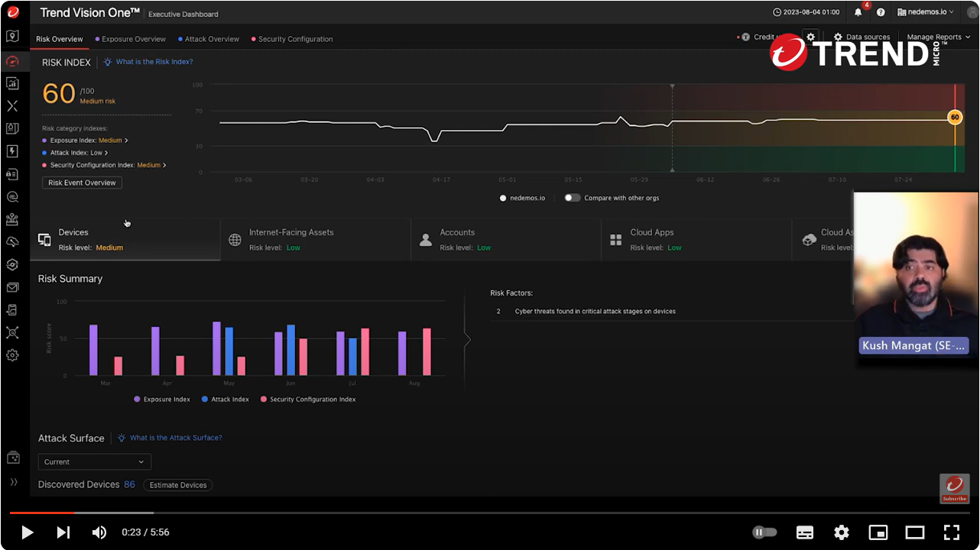This screenshot has height=550, width=980.
Task: Expand the Manage Reports dropdown
Action: pos(938,37)
